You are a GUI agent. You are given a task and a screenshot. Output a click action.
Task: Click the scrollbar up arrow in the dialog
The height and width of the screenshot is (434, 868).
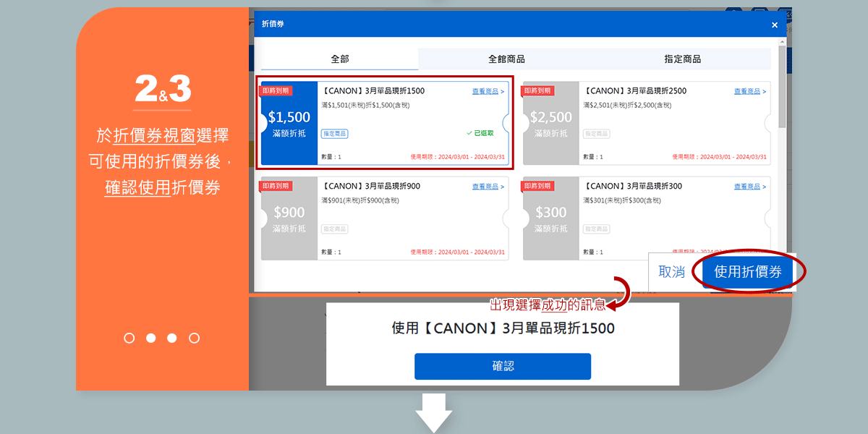(782, 41)
